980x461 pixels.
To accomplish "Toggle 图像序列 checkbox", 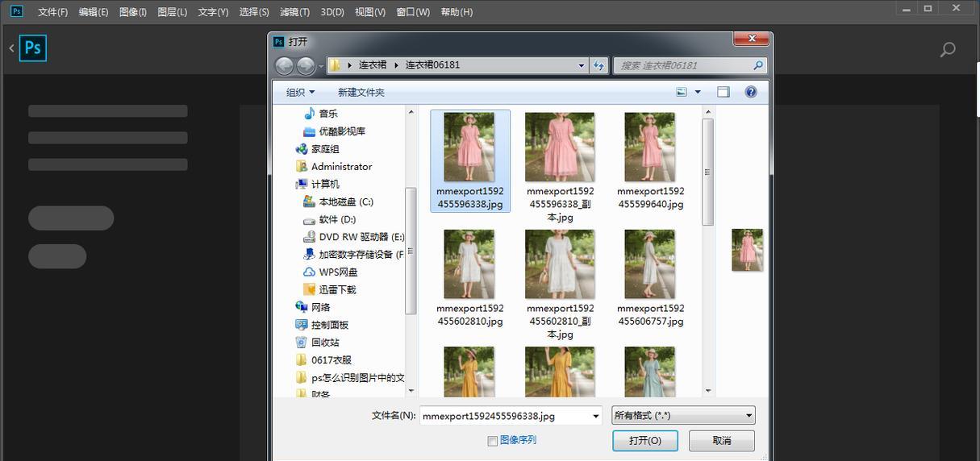I will tap(492, 441).
